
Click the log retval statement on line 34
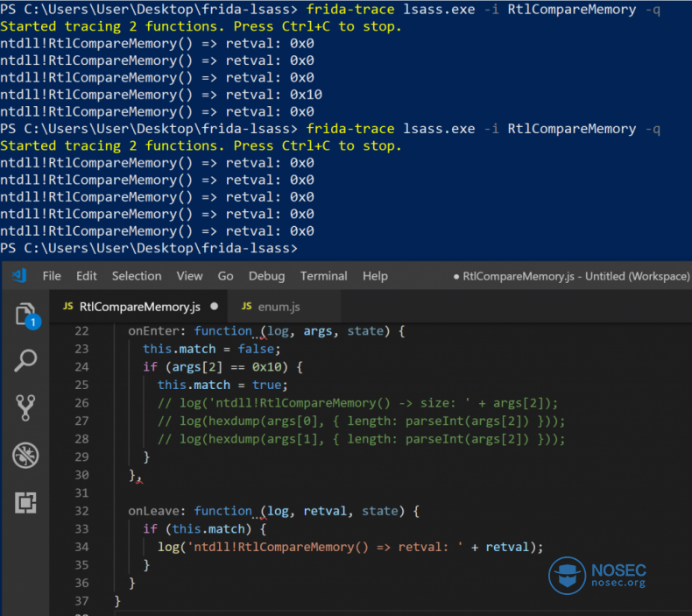350,547
